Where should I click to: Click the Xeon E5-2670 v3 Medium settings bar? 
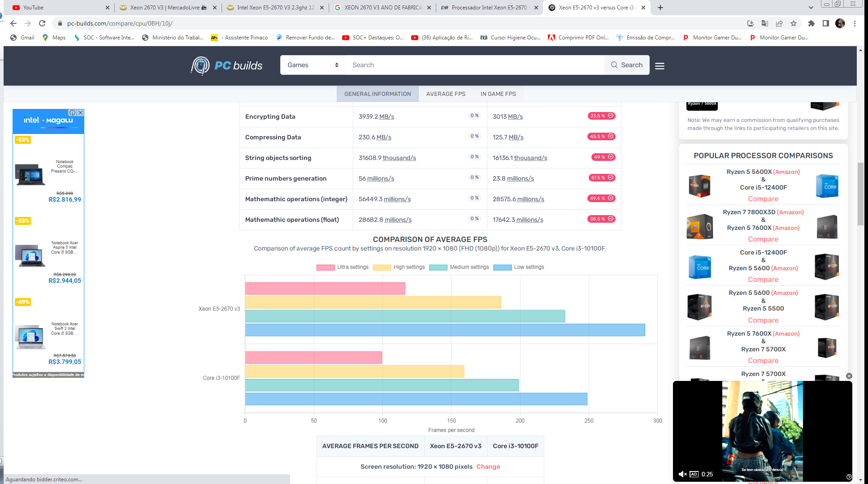coord(405,316)
